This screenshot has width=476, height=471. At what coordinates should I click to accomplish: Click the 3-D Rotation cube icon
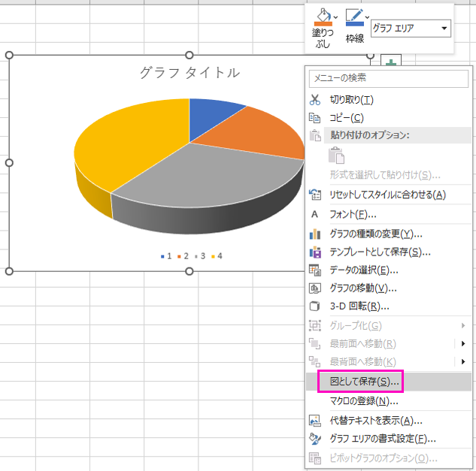[315, 306]
